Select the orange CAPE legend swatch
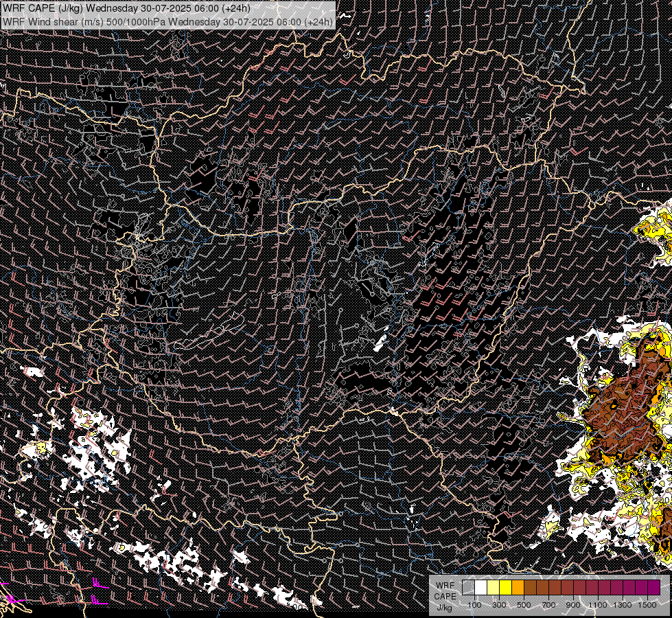 click(x=518, y=587)
